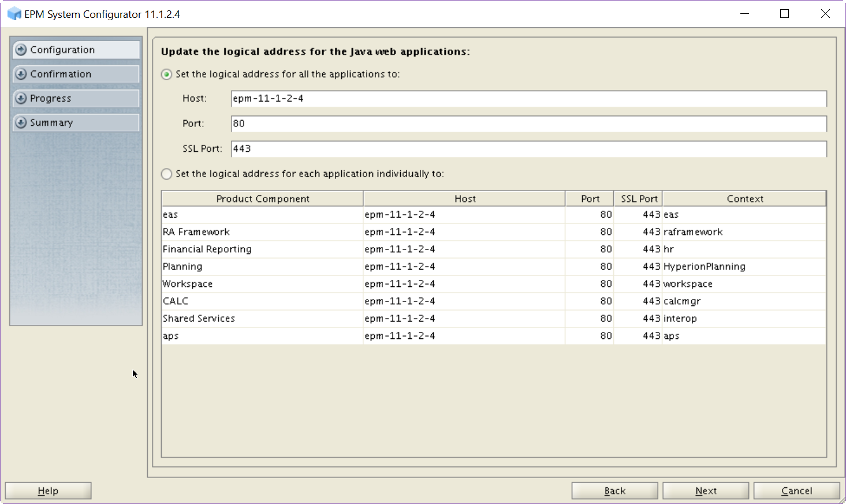Viewport: 846px width, 504px height.
Task: Click port cell in the Workspace row
Action: tap(590, 284)
